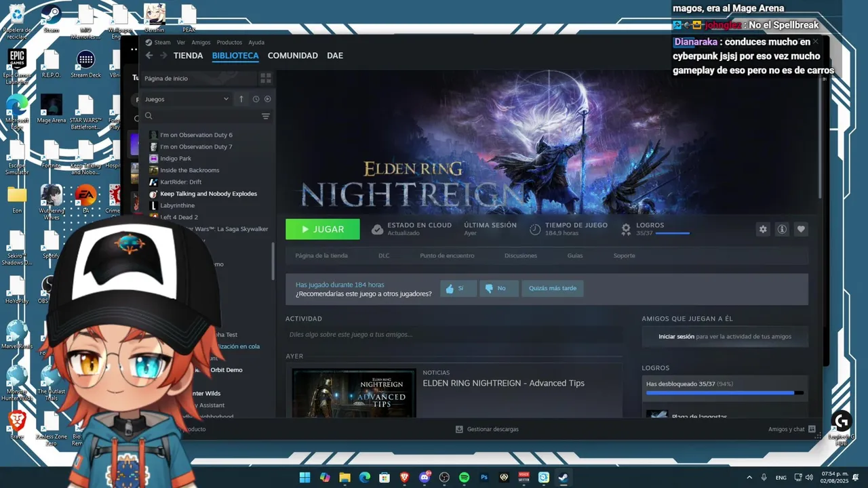
Task: Toggle the recent activity clock filter
Action: point(256,99)
